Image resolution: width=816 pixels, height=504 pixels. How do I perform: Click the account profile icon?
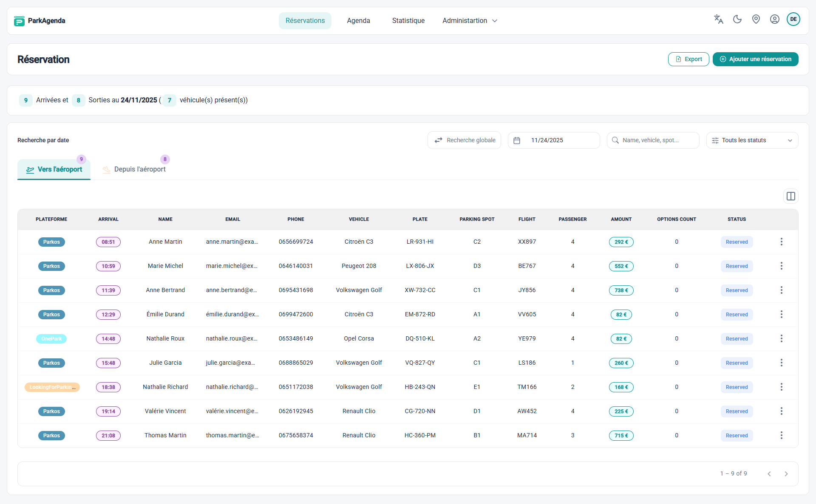(x=775, y=19)
